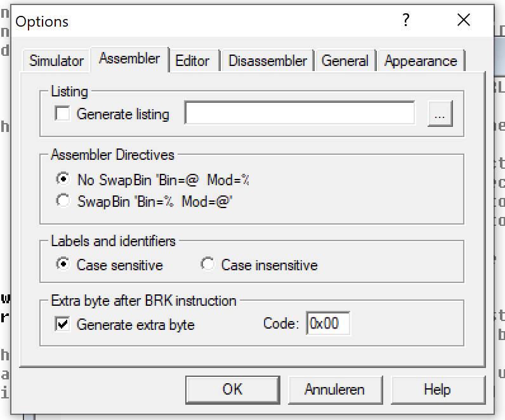505x420 pixels.
Task: Click the Help button
Action: [x=437, y=388]
